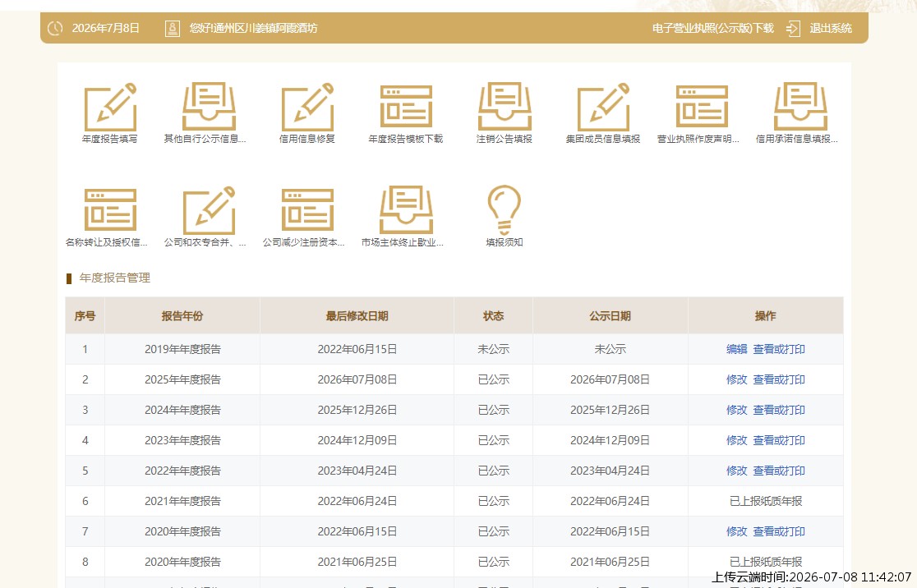Click 电子营业执照(公示版)下载 link

pyautogui.click(x=713, y=28)
